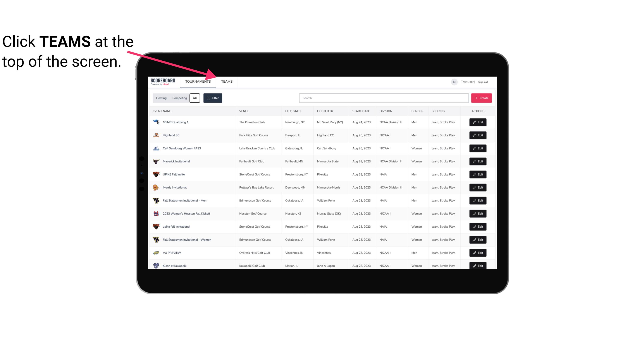Toggle the Competing filter tab
The width and height of the screenshot is (644, 346).
tap(179, 98)
